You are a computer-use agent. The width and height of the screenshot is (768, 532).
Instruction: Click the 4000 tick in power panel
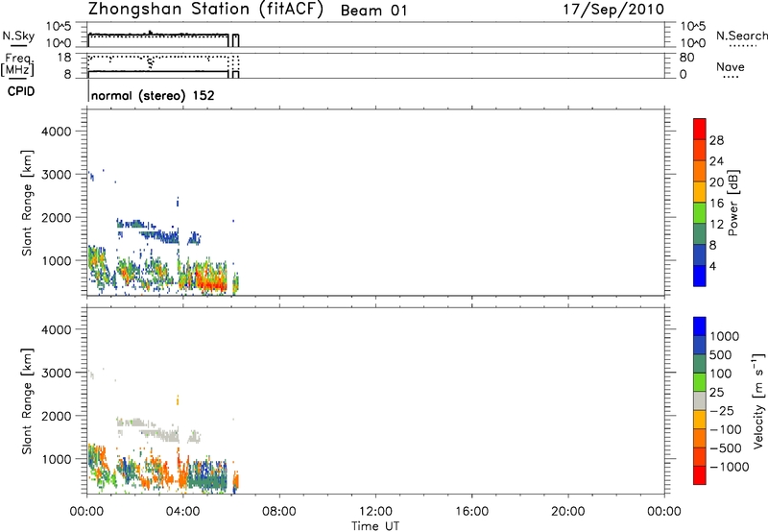point(57,132)
